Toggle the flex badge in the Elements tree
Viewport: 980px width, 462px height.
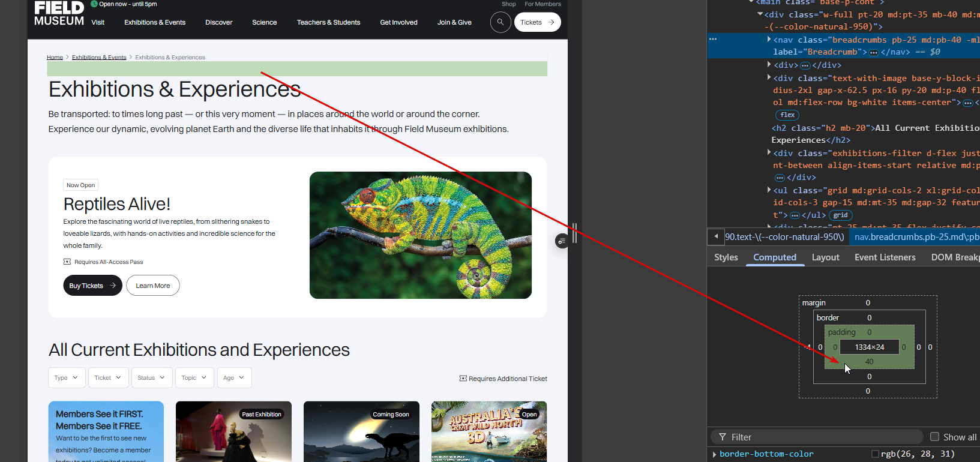click(787, 115)
